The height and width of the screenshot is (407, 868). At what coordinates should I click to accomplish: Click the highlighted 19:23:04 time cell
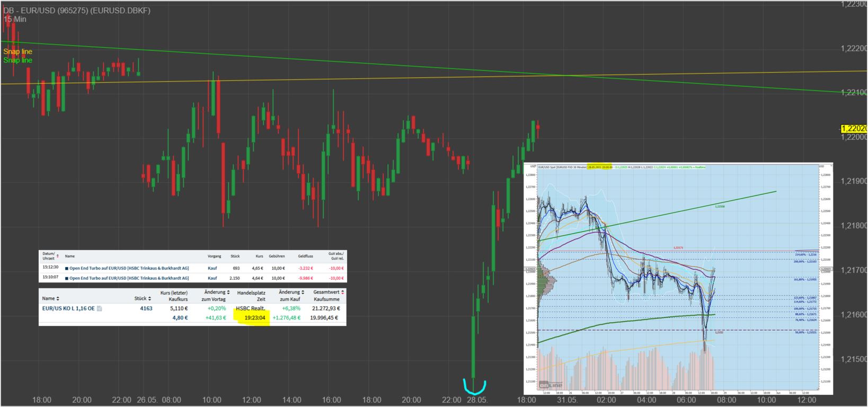[x=254, y=318]
